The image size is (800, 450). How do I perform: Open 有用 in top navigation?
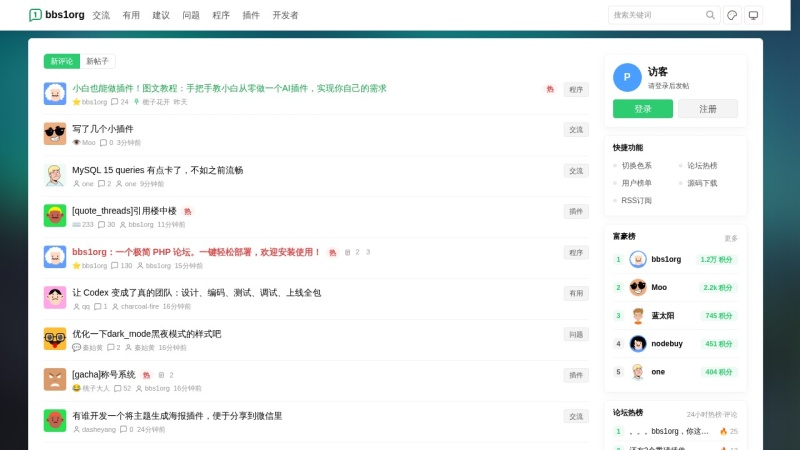coord(131,15)
